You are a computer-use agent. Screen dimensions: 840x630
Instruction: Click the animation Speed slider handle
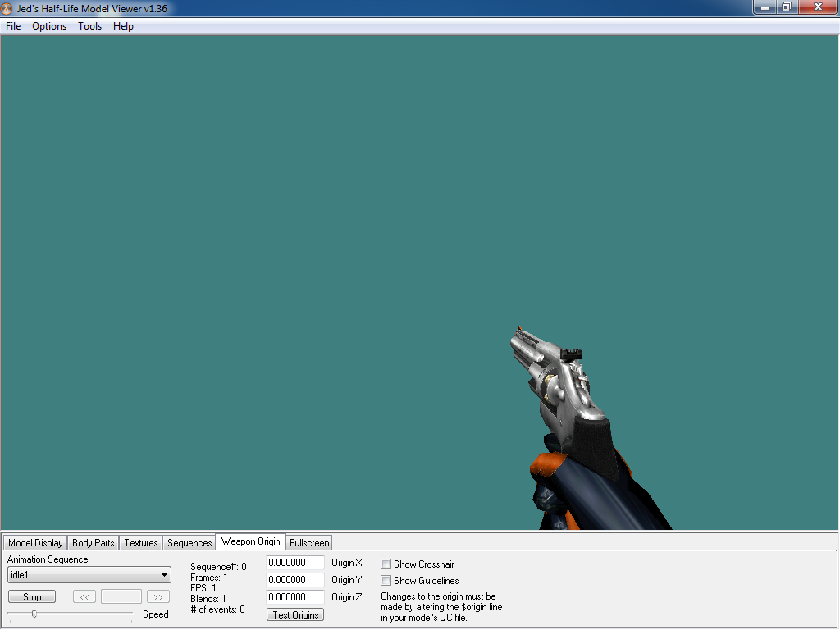click(34, 614)
